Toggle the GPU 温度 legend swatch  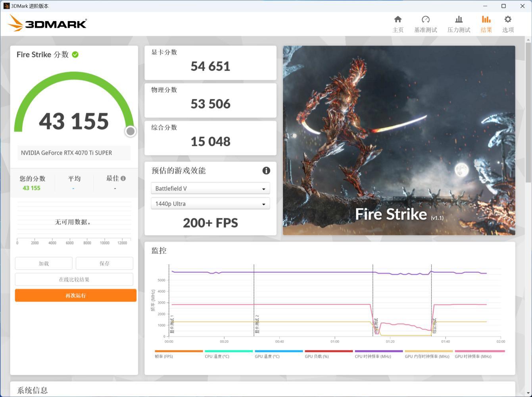(x=279, y=351)
